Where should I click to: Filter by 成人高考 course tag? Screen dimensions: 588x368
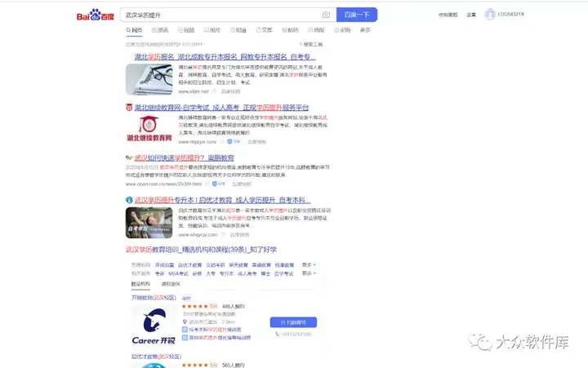tap(247, 273)
